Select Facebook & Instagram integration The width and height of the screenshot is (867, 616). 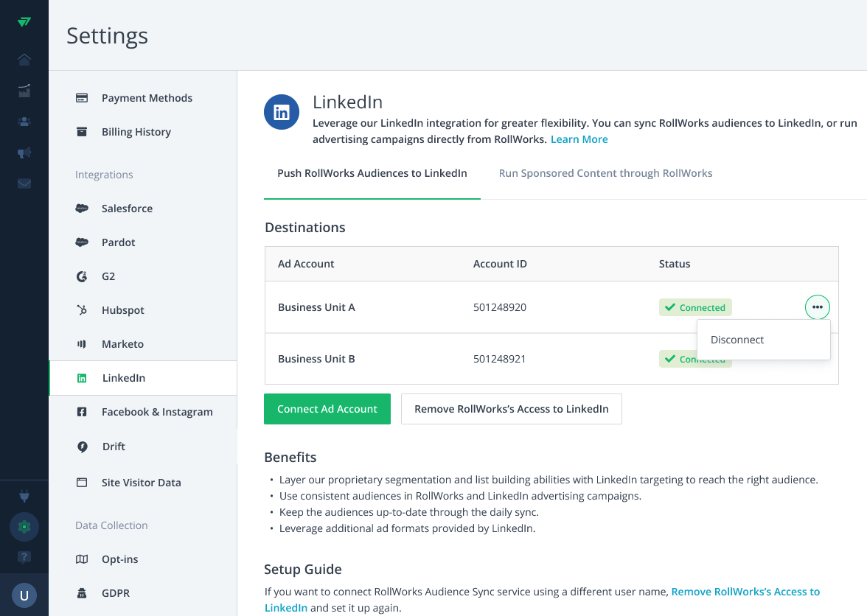coord(157,412)
